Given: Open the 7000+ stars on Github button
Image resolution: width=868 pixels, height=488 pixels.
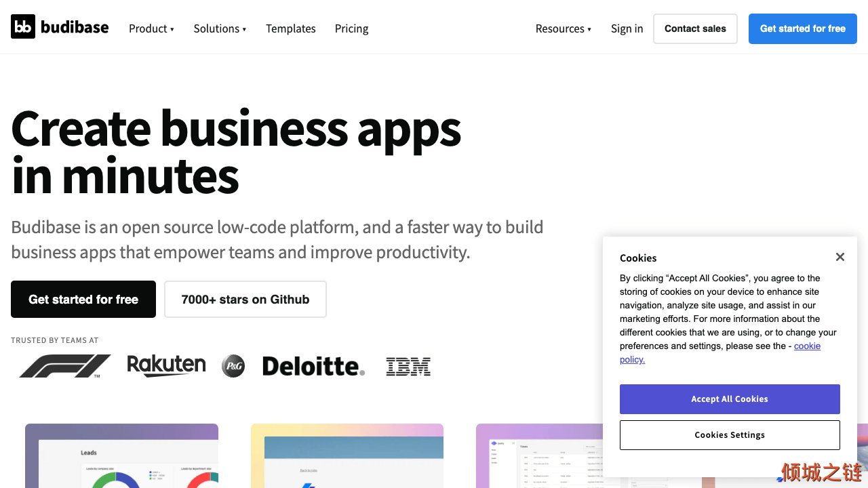Looking at the screenshot, I should pos(245,299).
